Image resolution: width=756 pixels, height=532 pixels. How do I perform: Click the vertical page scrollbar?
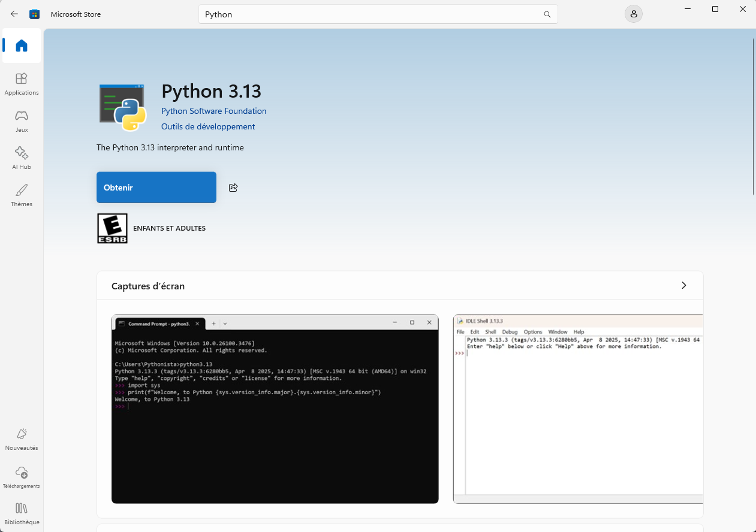point(754,116)
